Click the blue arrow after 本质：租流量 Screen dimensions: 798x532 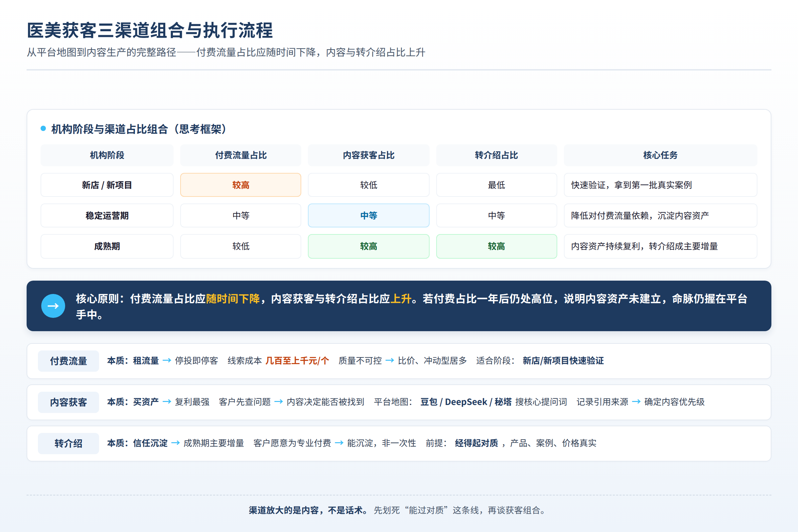pyautogui.click(x=167, y=360)
